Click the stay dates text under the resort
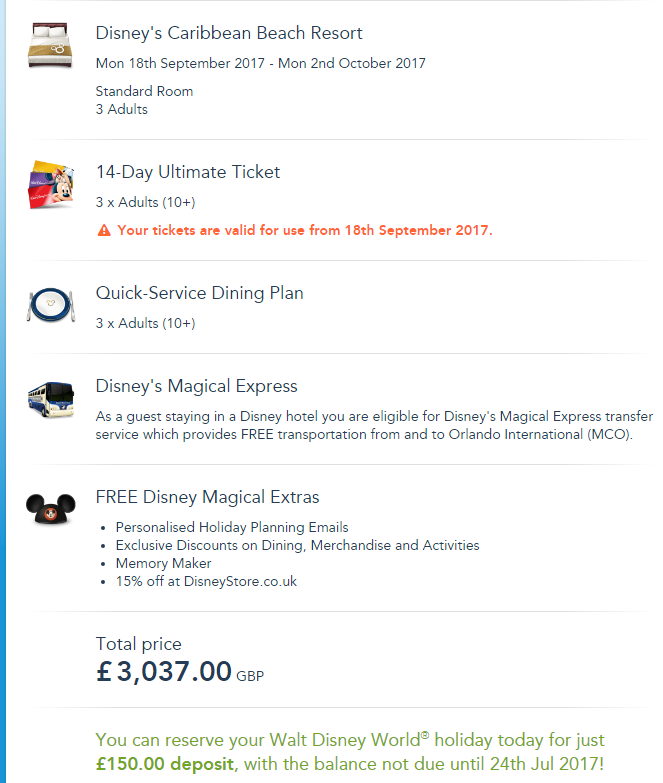The width and height of the screenshot is (663, 783). (260, 63)
